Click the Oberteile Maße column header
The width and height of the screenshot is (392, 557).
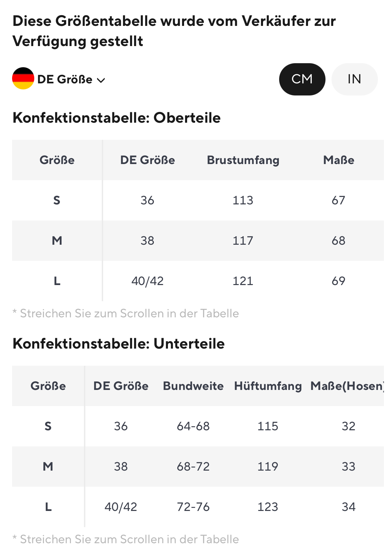pos(339,160)
